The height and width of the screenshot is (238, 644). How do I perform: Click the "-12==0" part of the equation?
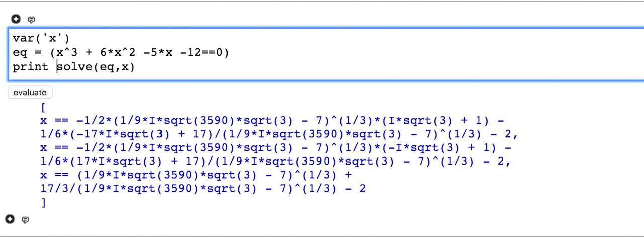click(x=200, y=52)
